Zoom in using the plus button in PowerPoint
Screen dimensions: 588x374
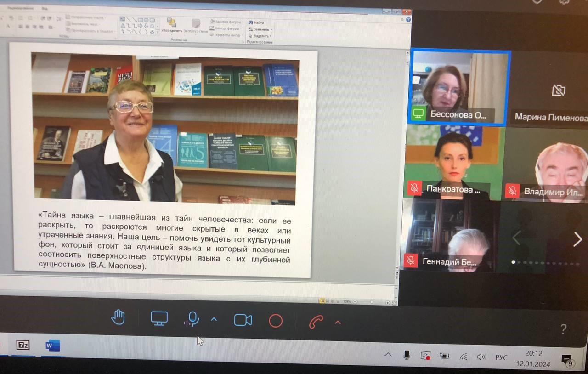pos(387,303)
